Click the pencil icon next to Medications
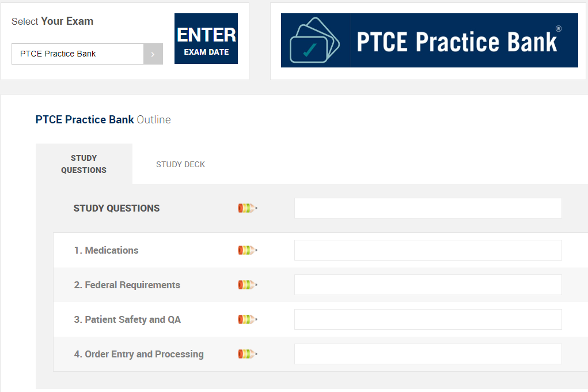The height and width of the screenshot is (392, 588). point(247,250)
